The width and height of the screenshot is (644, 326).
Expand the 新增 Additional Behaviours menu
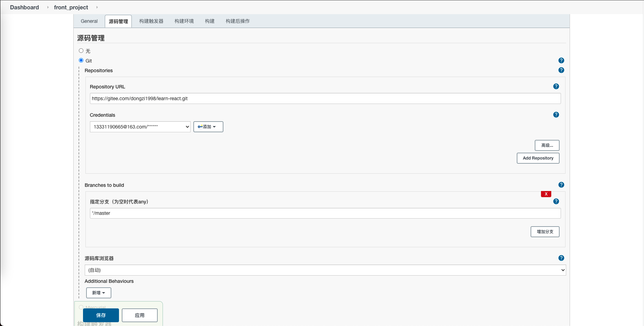(99, 293)
